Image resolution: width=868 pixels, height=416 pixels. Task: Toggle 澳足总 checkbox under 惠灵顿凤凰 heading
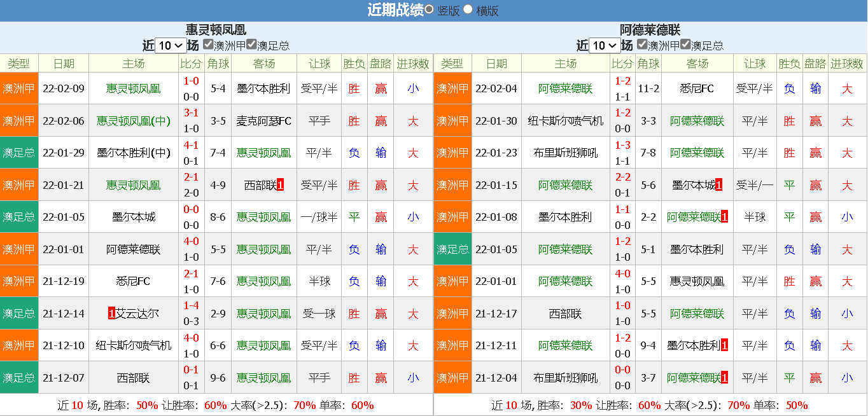tap(251, 45)
